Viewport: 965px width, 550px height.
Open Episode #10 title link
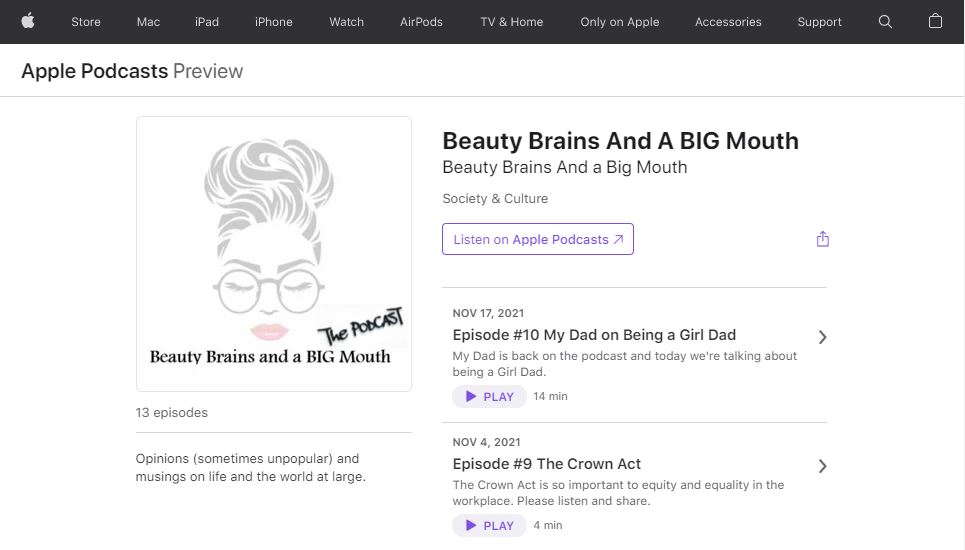(594, 335)
